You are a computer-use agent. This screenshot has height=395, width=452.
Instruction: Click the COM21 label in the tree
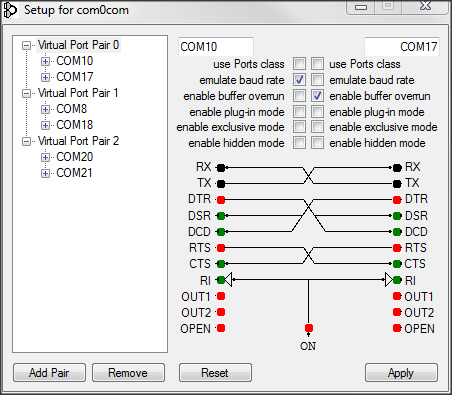(x=74, y=173)
